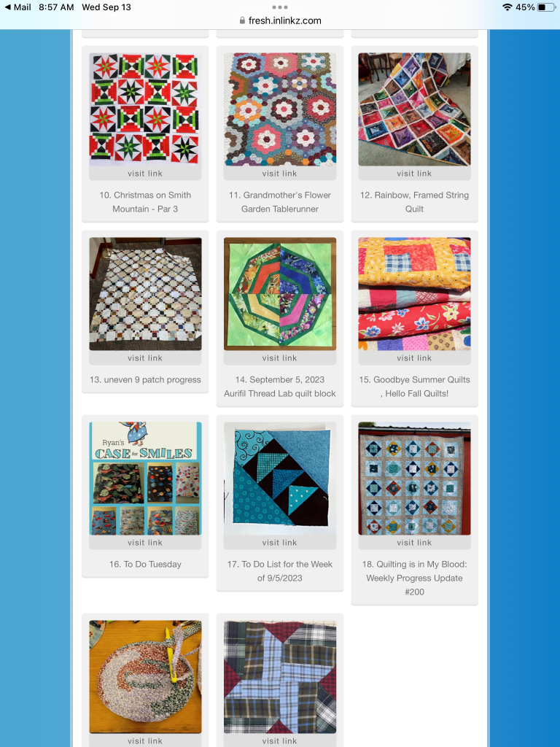This screenshot has width=560, height=747.
Task: Open the three-dot multitasking menu
Action: coord(279,7)
